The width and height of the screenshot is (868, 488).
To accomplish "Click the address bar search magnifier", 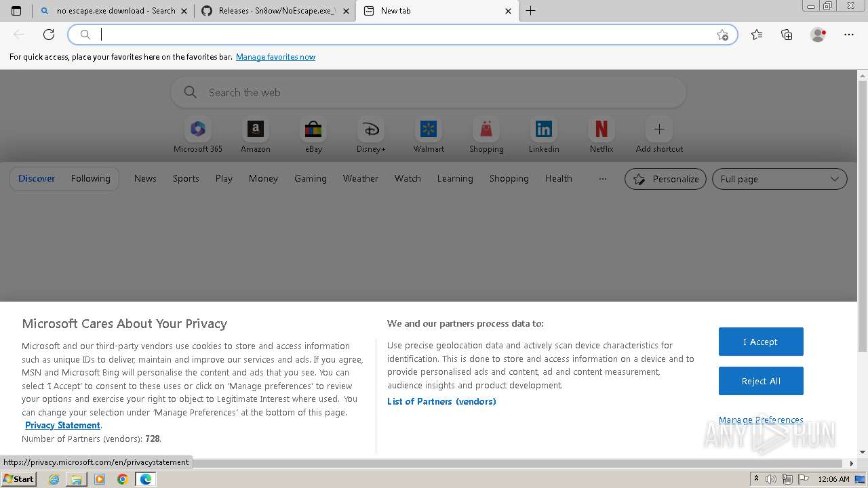I will tap(85, 35).
